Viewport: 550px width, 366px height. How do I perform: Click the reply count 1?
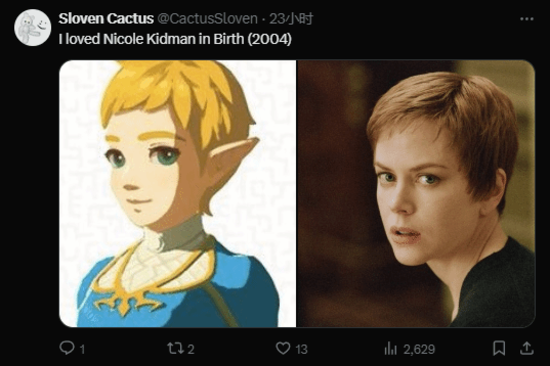click(82, 349)
